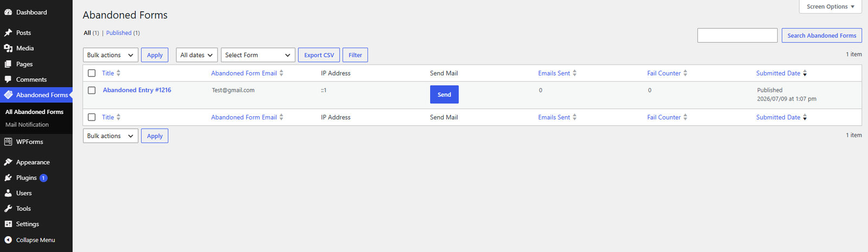868x252 pixels.
Task: Open Dashboard via its gauge icon
Action: [x=8, y=12]
